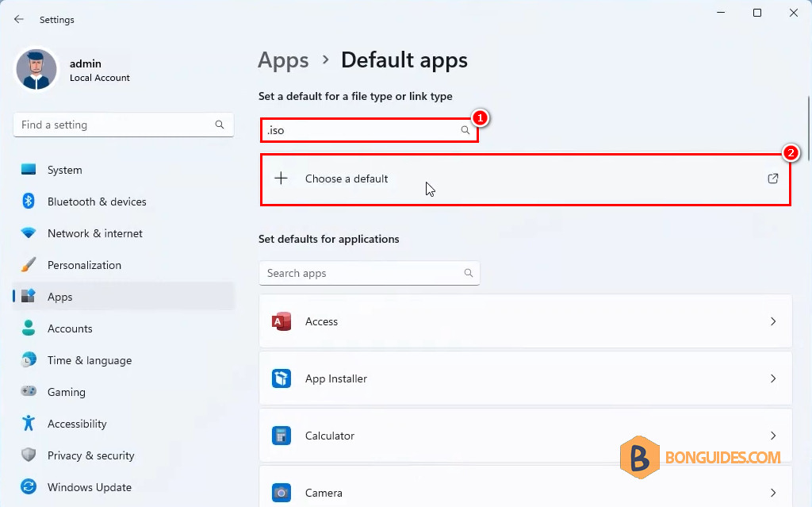Focus the Search apps field
The width and height of the screenshot is (812, 507).
[370, 273]
